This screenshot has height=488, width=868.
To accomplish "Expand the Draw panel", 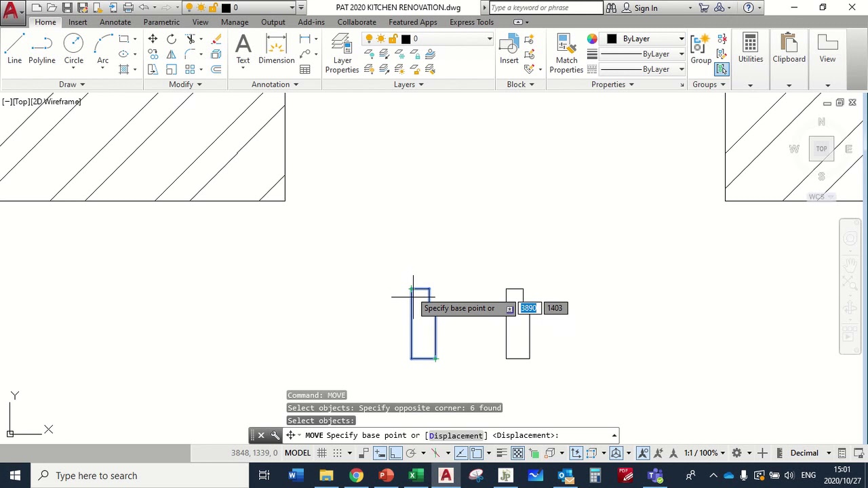I will click(x=72, y=84).
